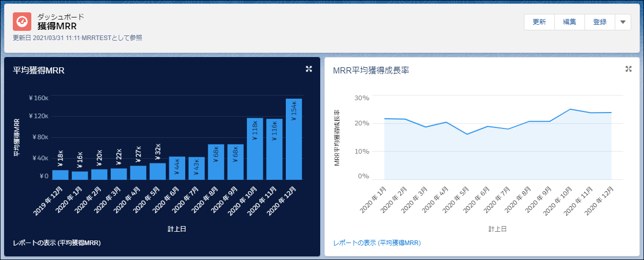The image size is (644, 260).
Task: Click the ¥80K axis label
Action: click(41, 137)
